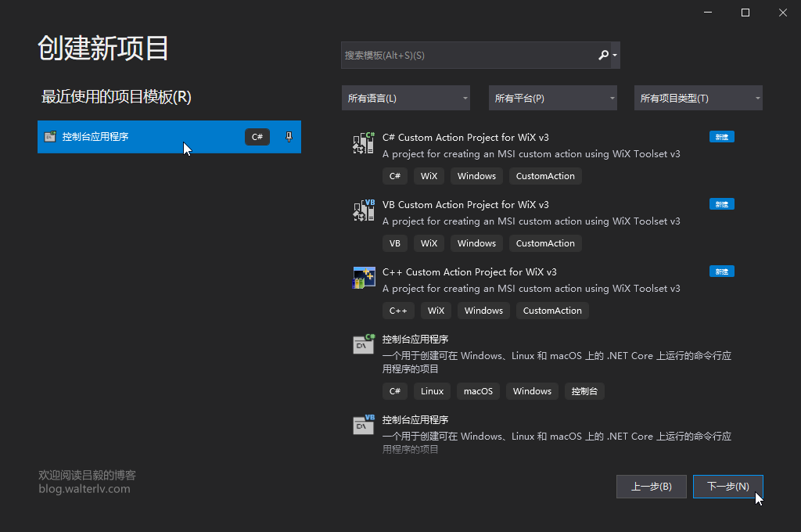Click the C# Custom Action WiX project icon

coord(364,143)
